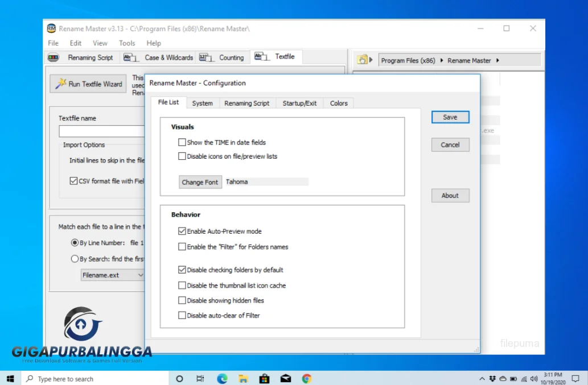Click the Case & Wildcards tab icon
This screenshot has width=588, height=385.
(130, 57)
